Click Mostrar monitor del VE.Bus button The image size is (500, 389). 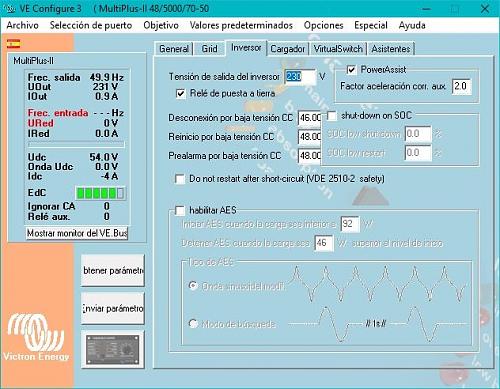pos(77,233)
